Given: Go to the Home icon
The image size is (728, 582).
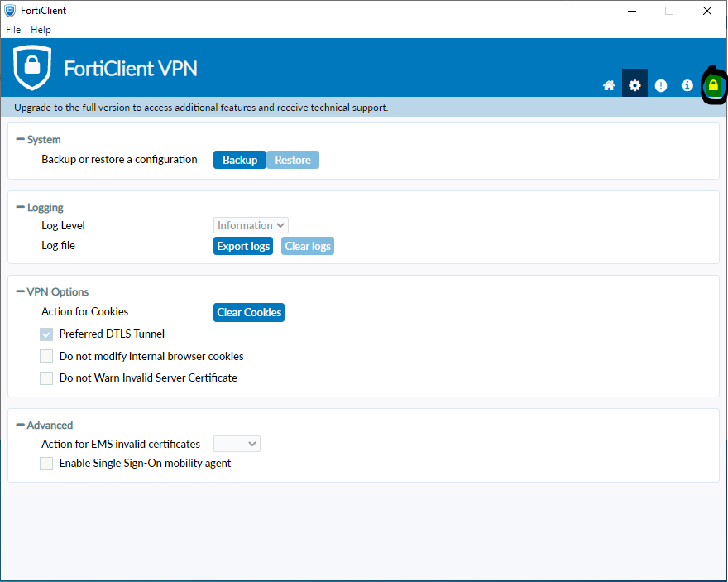Looking at the screenshot, I should coord(609,85).
